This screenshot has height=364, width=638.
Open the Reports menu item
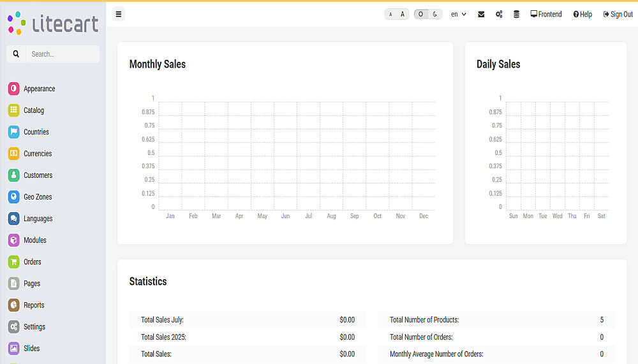click(34, 305)
